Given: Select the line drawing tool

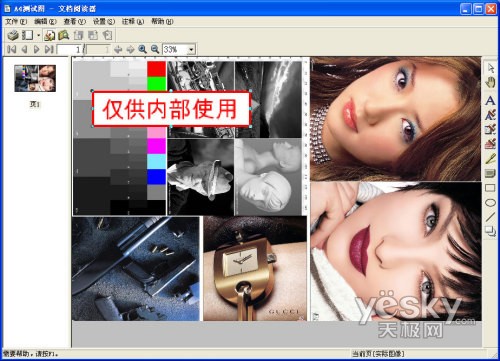Looking at the screenshot, I should pos(490,217).
